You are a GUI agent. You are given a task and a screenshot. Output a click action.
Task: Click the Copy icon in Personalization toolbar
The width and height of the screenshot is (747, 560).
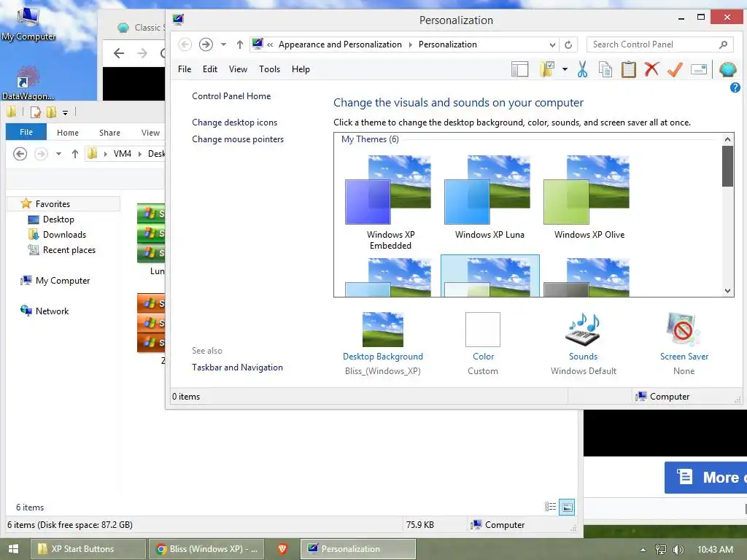[x=605, y=69]
